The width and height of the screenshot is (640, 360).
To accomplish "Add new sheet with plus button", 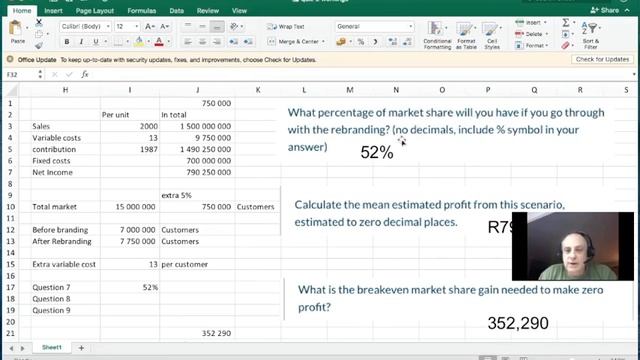I will [x=81, y=348].
